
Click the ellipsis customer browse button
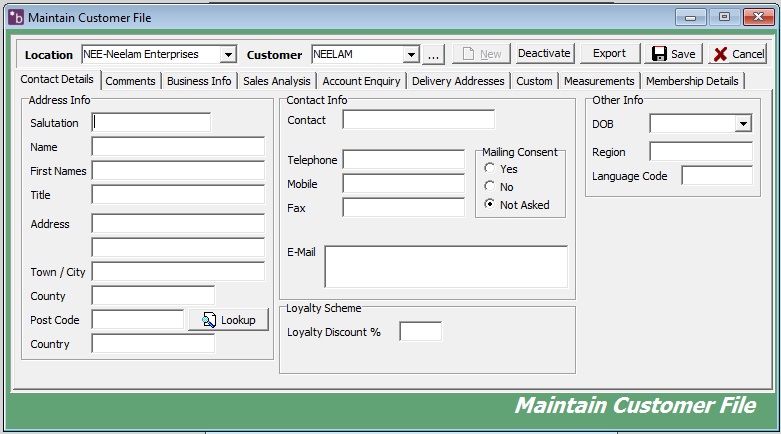pos(433,54)
